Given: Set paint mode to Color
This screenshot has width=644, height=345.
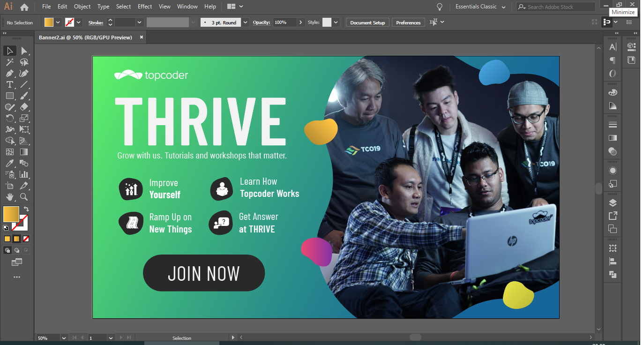Looking at the screenshot, I should [x=7, y=239].
